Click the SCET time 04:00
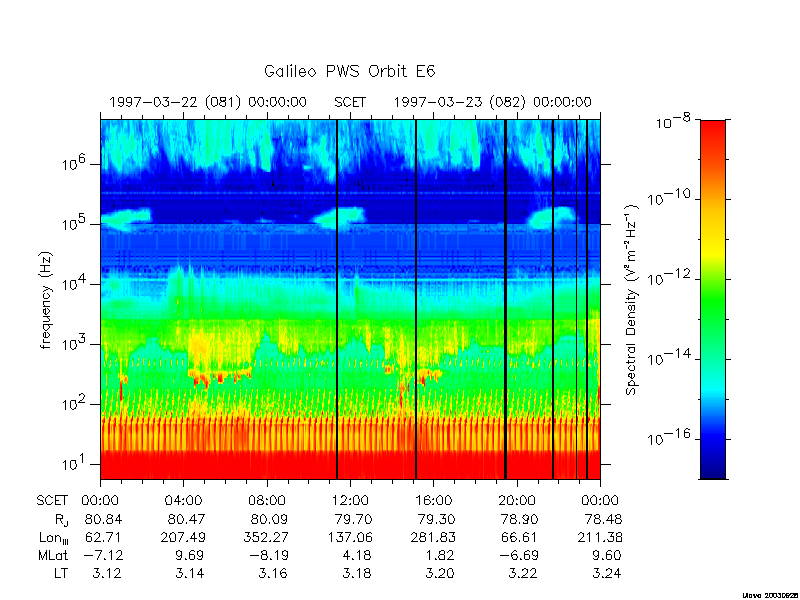Screen dimensions: 800x600 [183, 501]
